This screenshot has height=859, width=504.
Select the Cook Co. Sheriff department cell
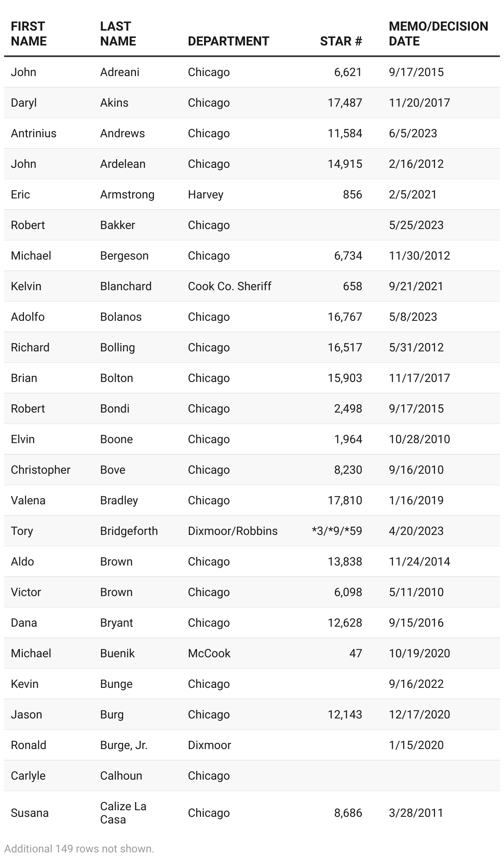coord(229,286)
